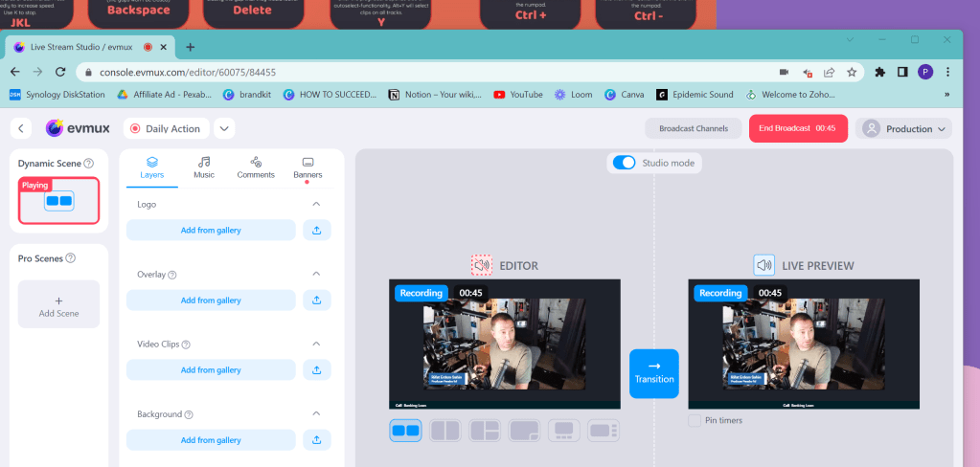
Task: Click Pro Scenes help icon
Action: tap(71, 258)
